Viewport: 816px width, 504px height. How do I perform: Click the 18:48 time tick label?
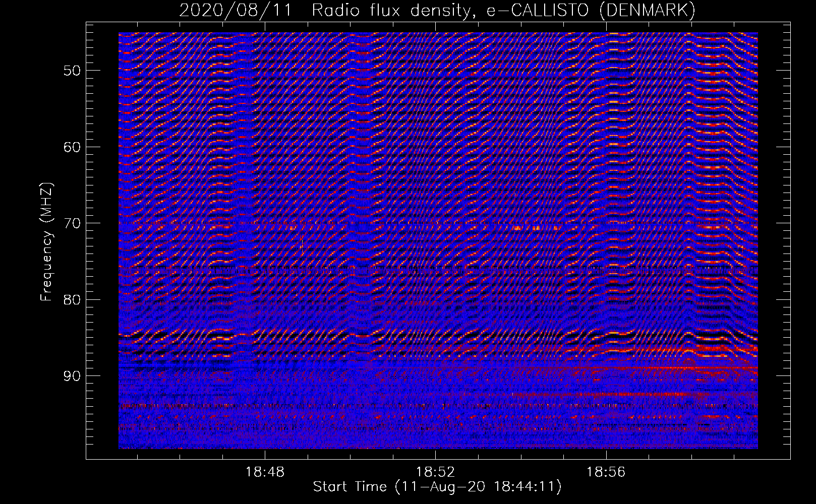coord(265,472)
